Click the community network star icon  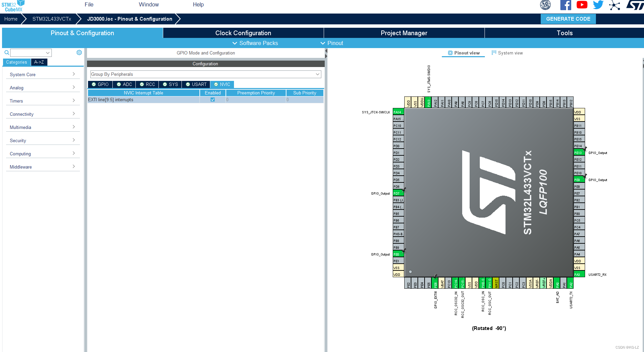pos(615,5)
